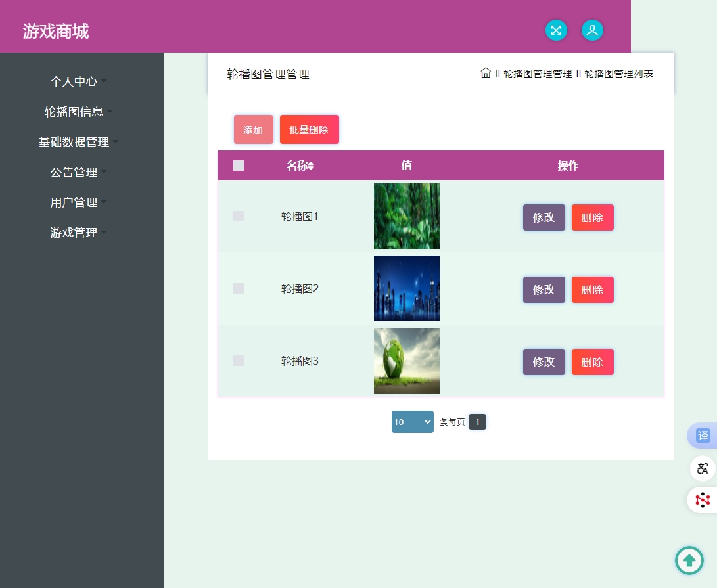Check the checkbox for 轮播图1 row
The height and width of the screenshot is (588, 717).
click(239, 216)
